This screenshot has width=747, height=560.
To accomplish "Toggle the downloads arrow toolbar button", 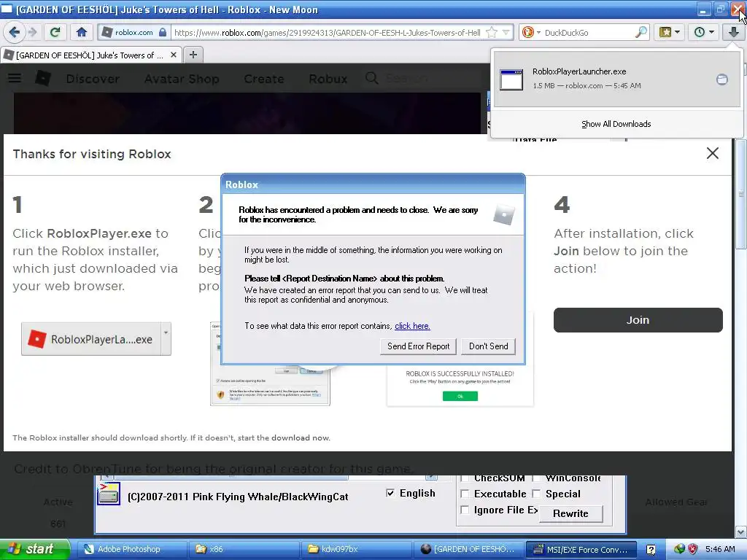I will coord(733,32).
